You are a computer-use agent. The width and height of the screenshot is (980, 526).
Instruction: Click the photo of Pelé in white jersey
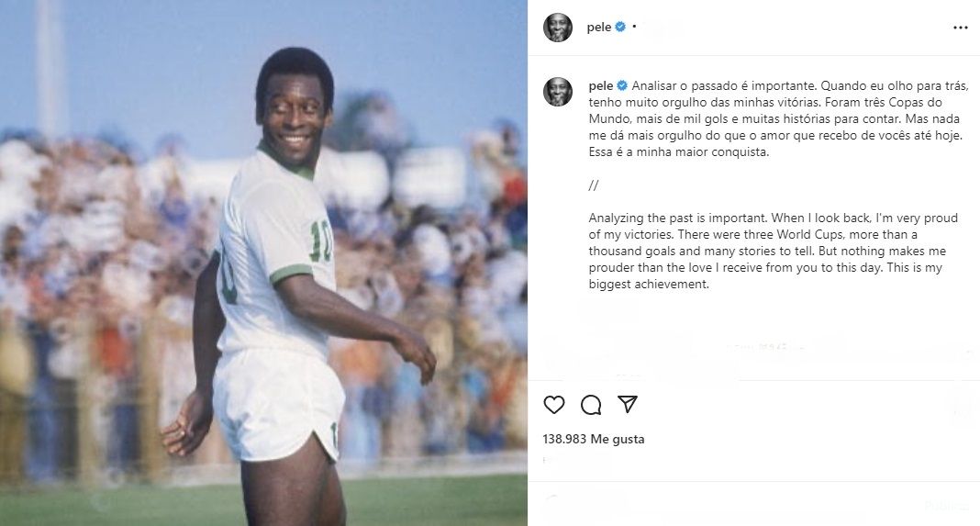tap(263, 263)
